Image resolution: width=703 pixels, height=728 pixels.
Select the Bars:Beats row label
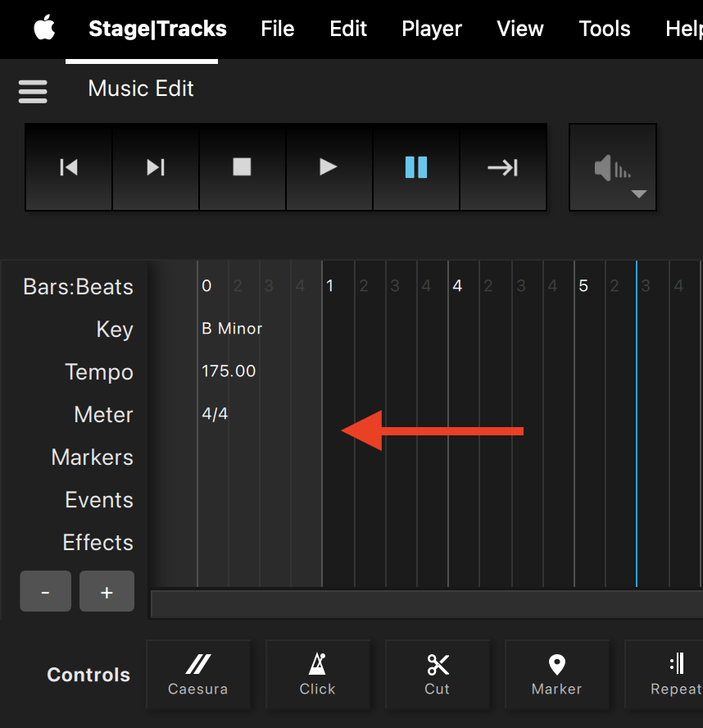point(79,287)
